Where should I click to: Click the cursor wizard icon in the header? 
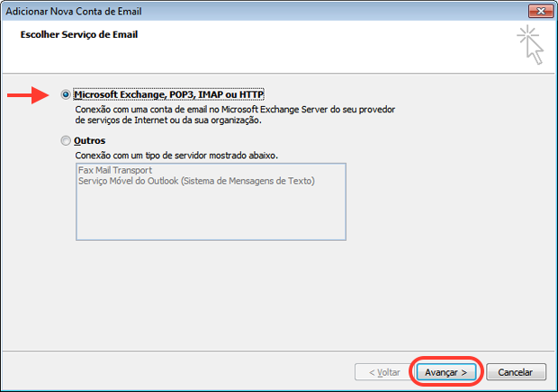[530, 45]
